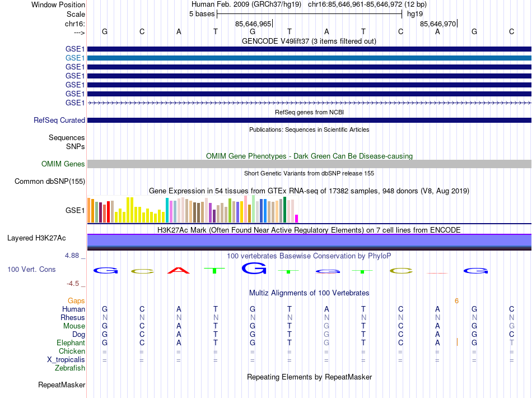Click the ---> strand direction arrow label

point(80,33)
